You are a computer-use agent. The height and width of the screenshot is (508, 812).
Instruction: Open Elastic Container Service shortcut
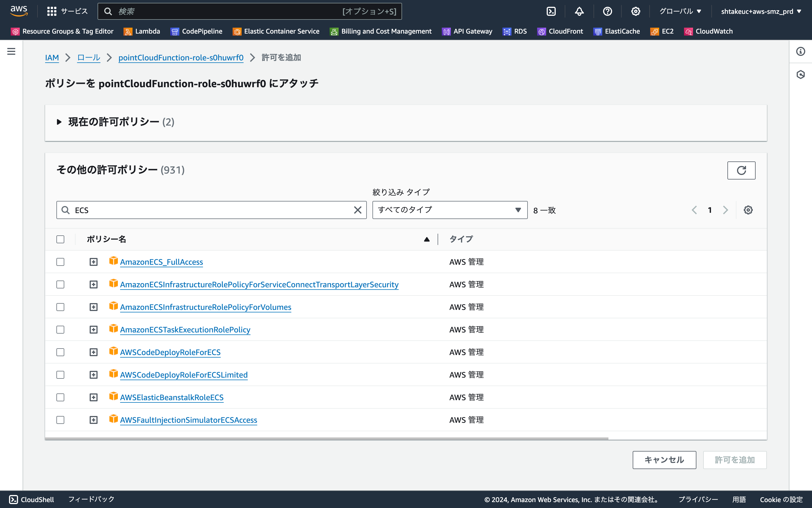pyautogui.click(x=276, y=31)
